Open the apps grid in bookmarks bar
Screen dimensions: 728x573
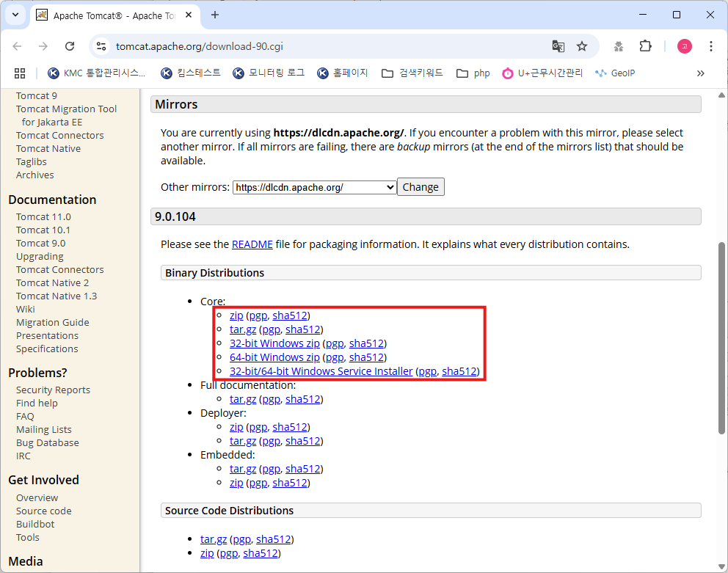pyautogui.click(x=20, y=73)
